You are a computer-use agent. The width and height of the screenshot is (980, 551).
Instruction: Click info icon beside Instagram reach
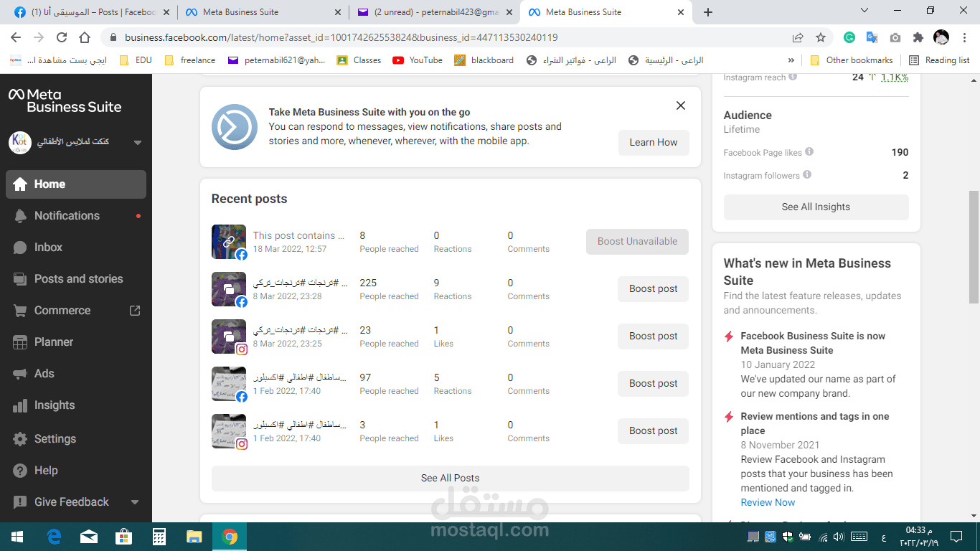click(793, 77)
